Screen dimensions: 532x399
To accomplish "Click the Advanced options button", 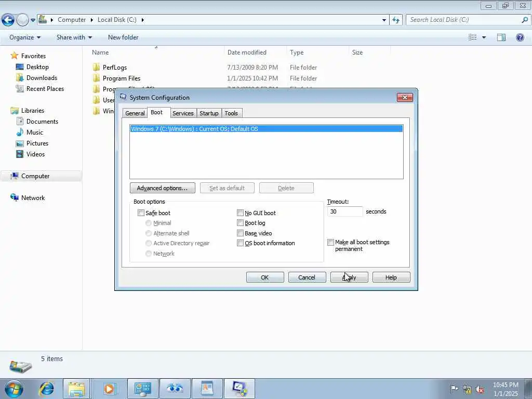I will pos(162,188).
